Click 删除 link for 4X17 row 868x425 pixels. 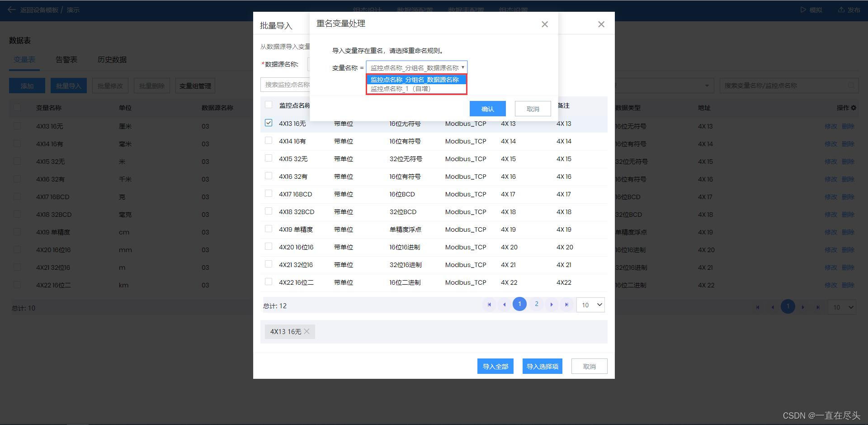848,197
